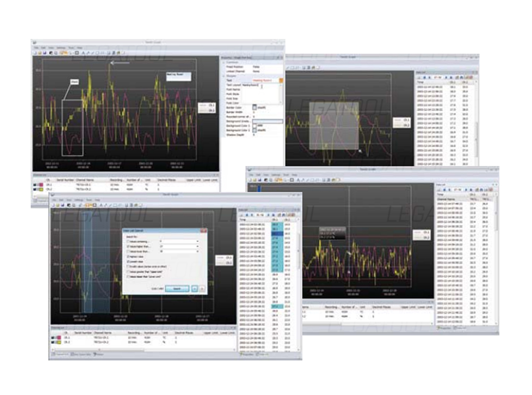Click the CH.1 pink channel icon in the top-left channel list

(x=40, y=184)
